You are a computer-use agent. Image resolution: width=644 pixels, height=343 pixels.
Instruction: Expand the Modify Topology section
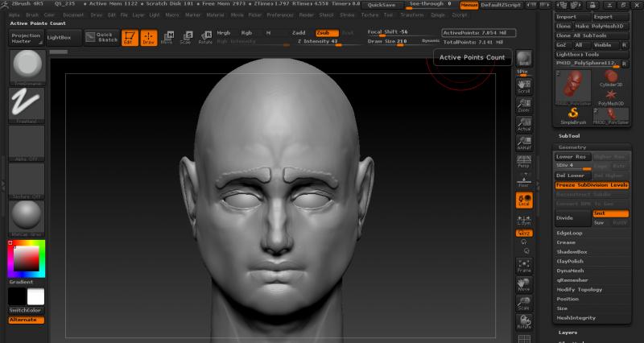[579, 288]
